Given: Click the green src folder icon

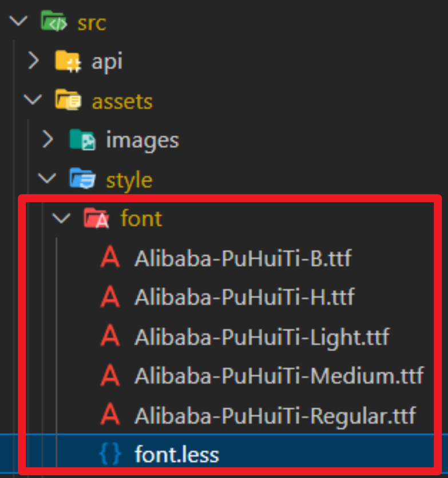Looking at the screenshot, I should point(54,21).
